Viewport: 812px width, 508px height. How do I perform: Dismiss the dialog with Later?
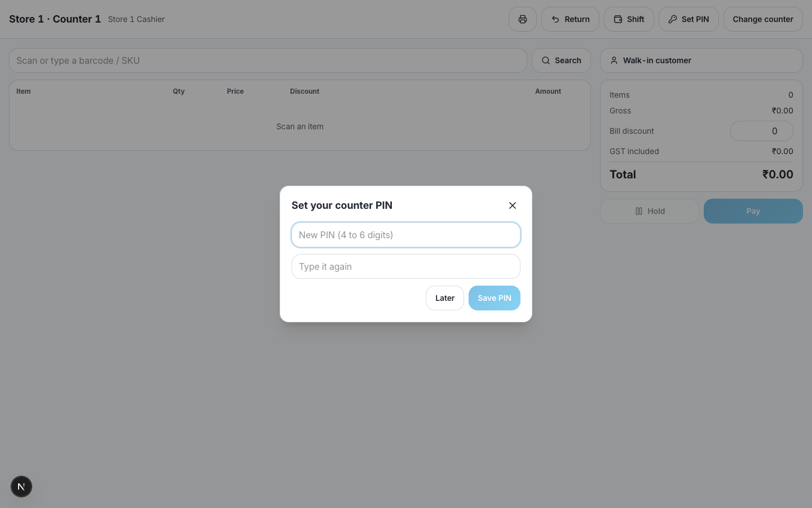[x=445, y=298]
